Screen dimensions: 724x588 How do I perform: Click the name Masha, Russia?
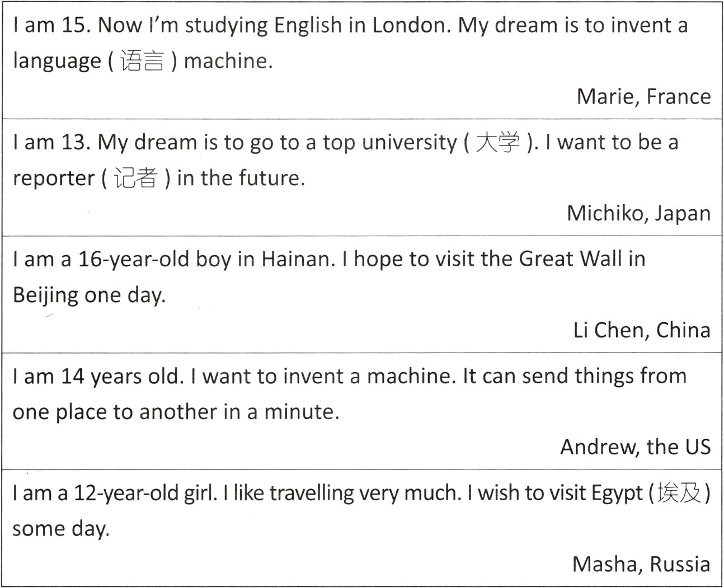[x=641, y=564]
